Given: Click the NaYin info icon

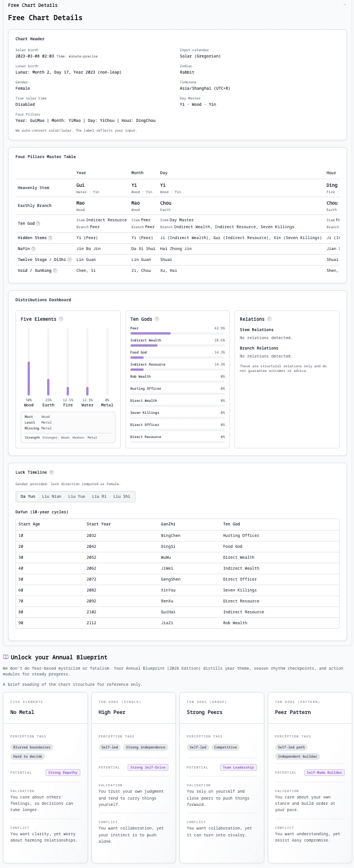Looking at the screenshot, I should pyautogui.click(x=33, y=248).
